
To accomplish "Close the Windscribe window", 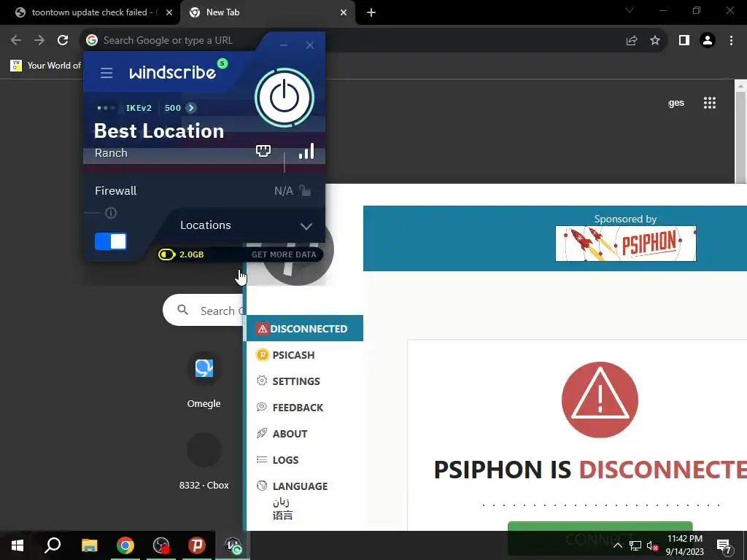I will [x=310, y=45].
